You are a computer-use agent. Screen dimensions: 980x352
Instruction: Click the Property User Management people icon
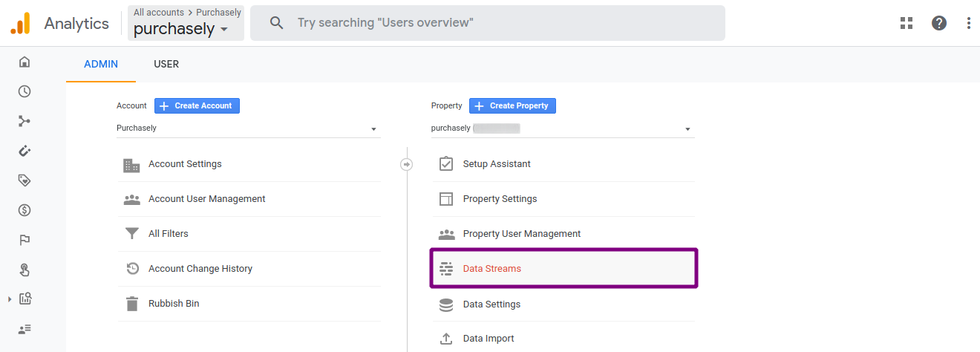point(446,234)
